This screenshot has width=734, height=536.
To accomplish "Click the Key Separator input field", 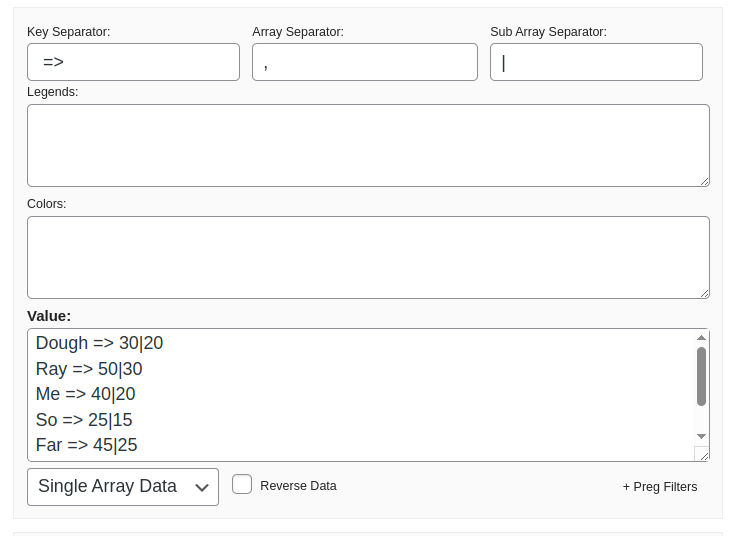I will [133, 62].
